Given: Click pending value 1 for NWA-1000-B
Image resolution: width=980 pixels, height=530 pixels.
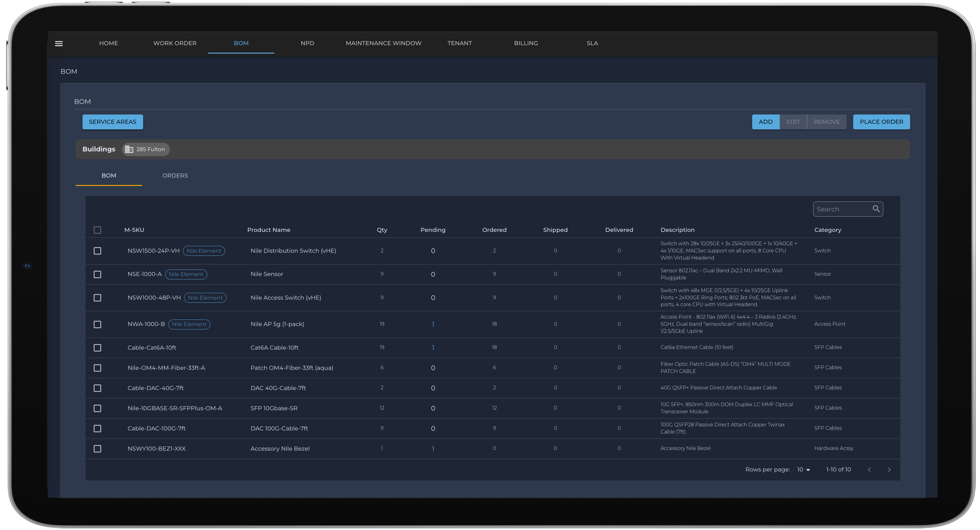Looking at the screenshot, I should click(x=433, y=324).
